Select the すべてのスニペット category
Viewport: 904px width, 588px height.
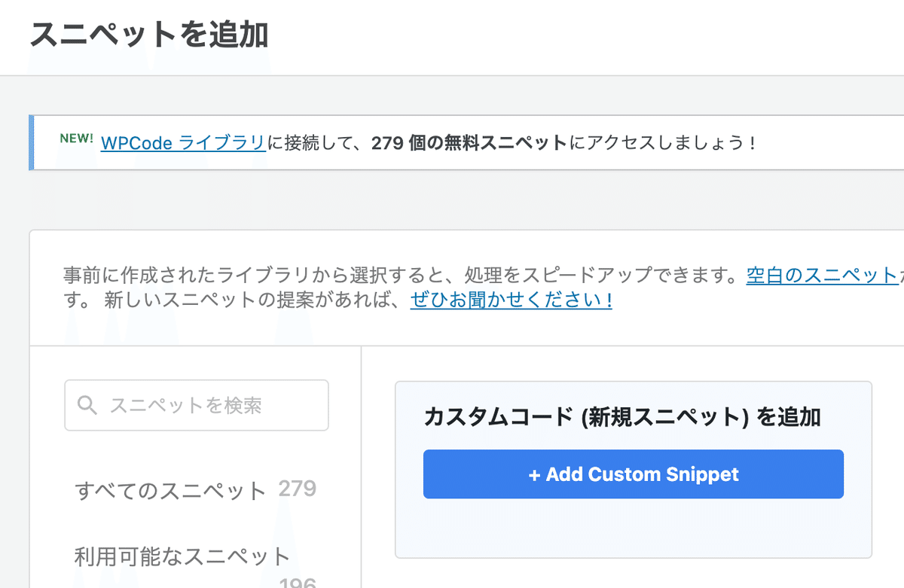pyautogui.click(x=170, y=491)
